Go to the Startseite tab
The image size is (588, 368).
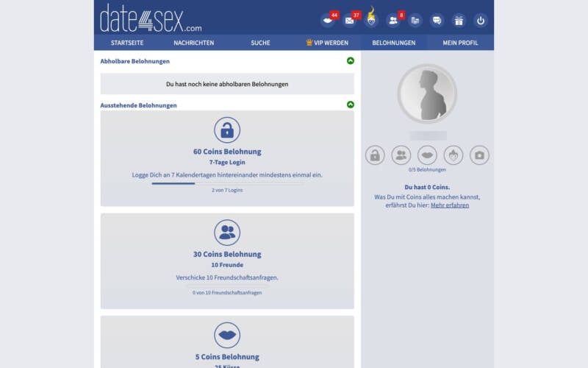127,43
